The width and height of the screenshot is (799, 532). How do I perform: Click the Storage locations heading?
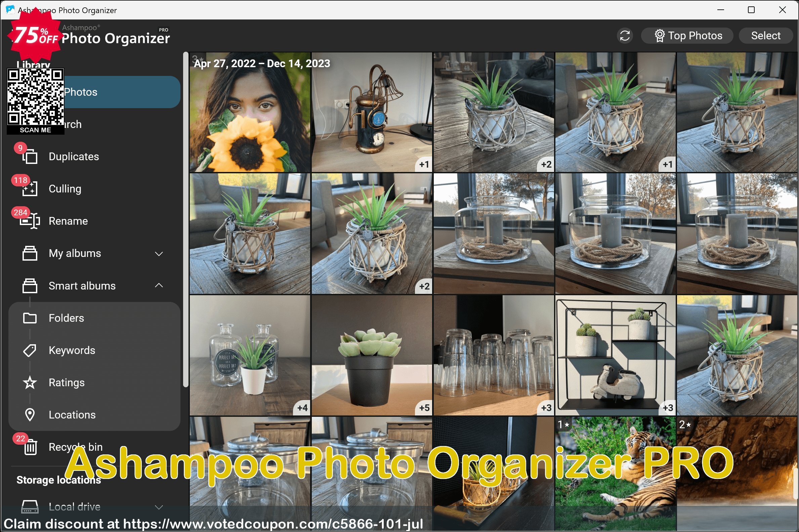point(59,480)
